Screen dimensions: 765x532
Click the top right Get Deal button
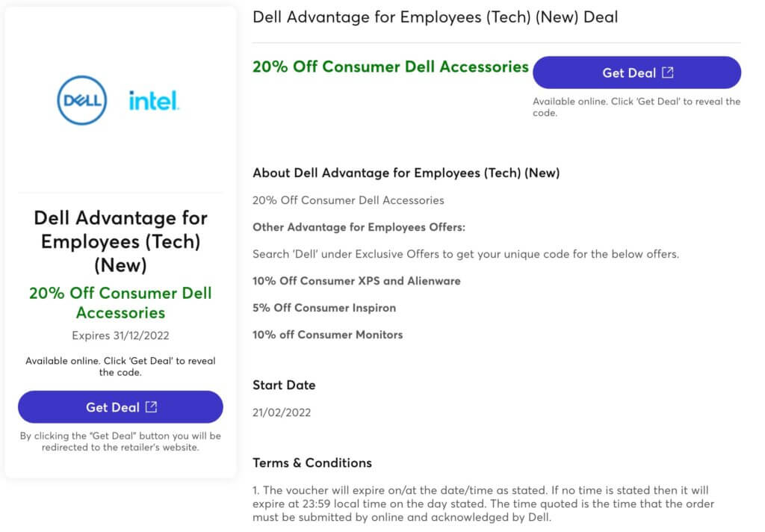coord(637,72)
